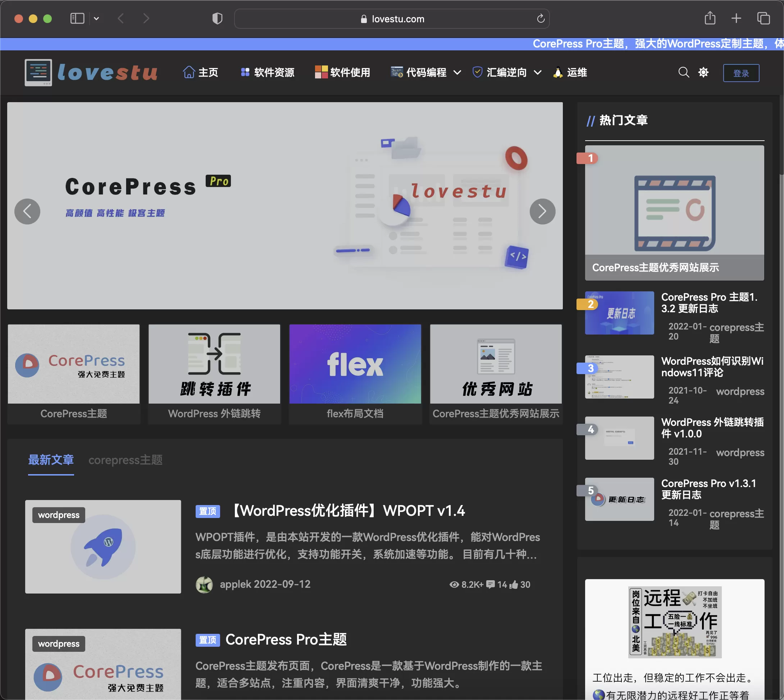Toggle dark mode with the sun icon
Viewport: 784px width, 700px height.
coord(703,72)
